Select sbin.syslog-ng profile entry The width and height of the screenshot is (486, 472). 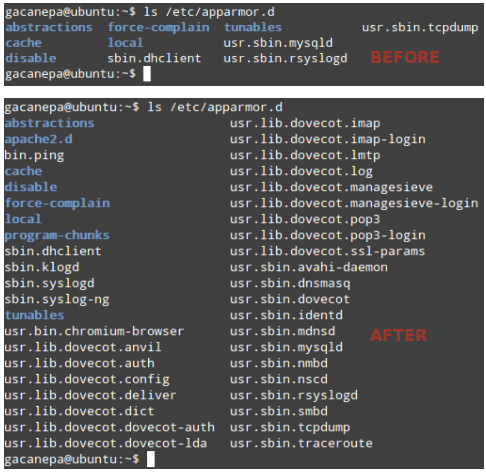point(57,299)
